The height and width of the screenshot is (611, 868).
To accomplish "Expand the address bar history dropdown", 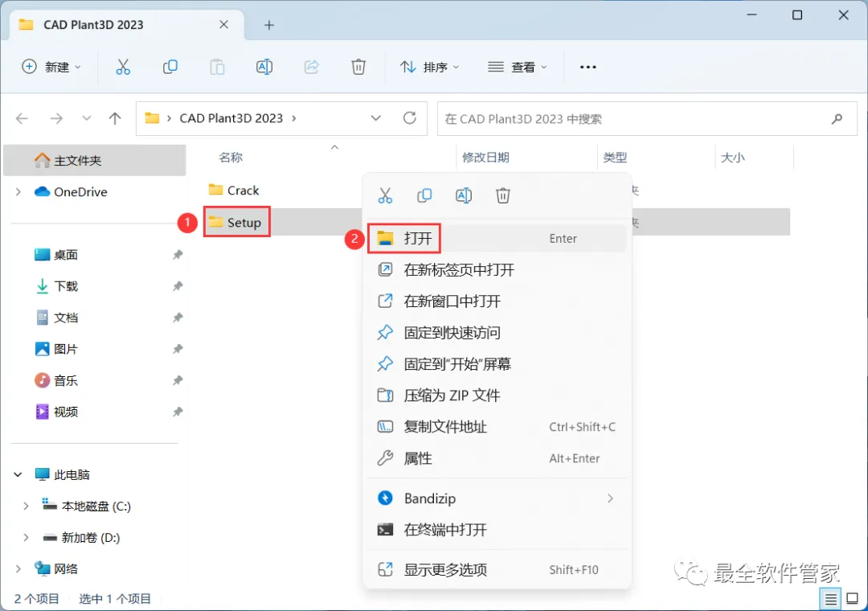I will click(376, 118).
